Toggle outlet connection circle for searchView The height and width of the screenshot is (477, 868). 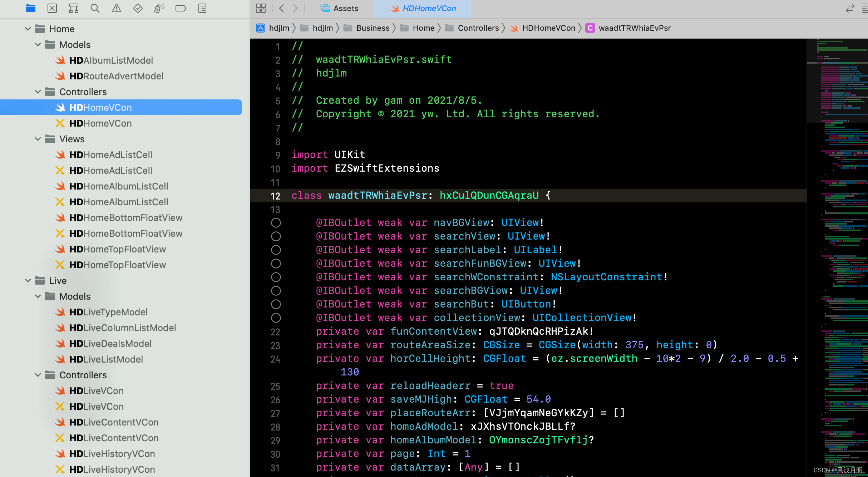(276, 236)
